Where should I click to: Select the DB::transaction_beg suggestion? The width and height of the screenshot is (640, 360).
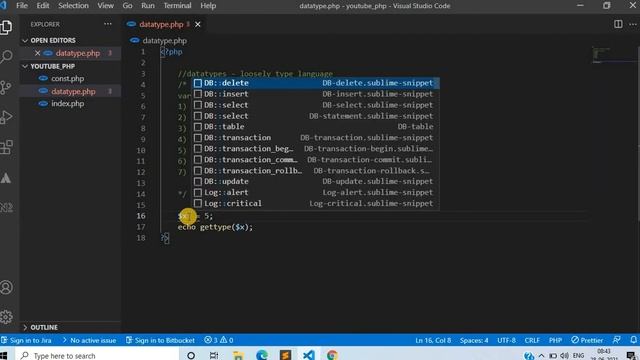pos(316,149)
